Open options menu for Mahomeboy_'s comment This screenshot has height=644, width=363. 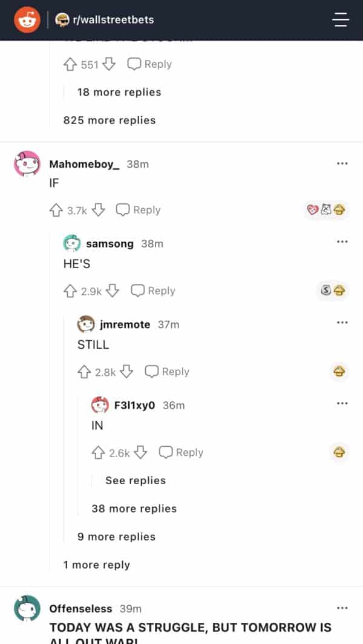342,164
